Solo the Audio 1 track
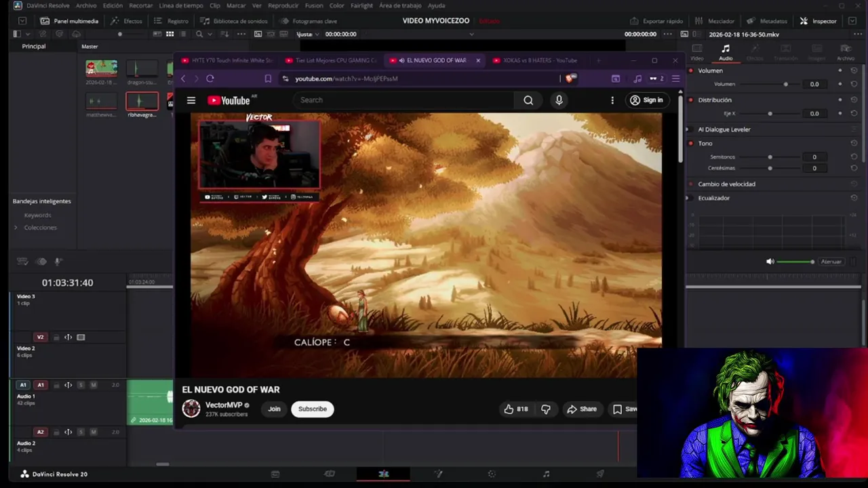This screenshot has height=488, width=868. tap(81, 385)
